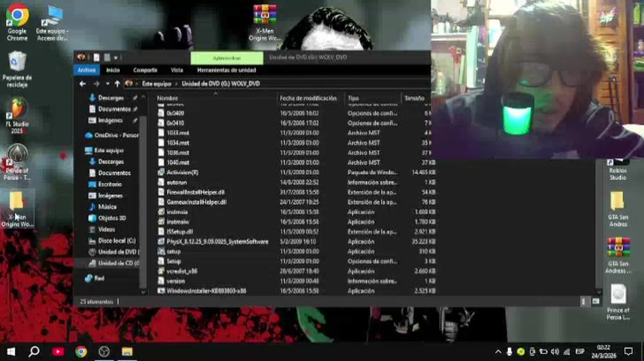This screenshot has width=644, height=361.
Task: Open File Explorer taskbar icon
Action: tap(127, 351)
